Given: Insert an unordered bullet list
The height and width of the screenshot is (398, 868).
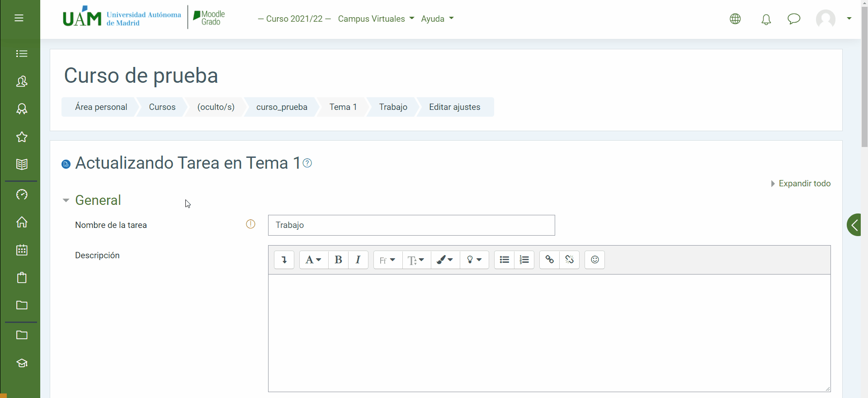Looking at the screenshot, I should [x=504, y=260].
